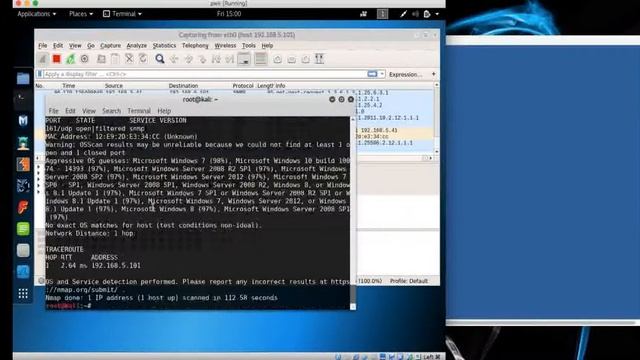The height and width of the screenshot is (360, 640).
Task: Toggle auto-scroll during live capture
Action: [244, 59]
